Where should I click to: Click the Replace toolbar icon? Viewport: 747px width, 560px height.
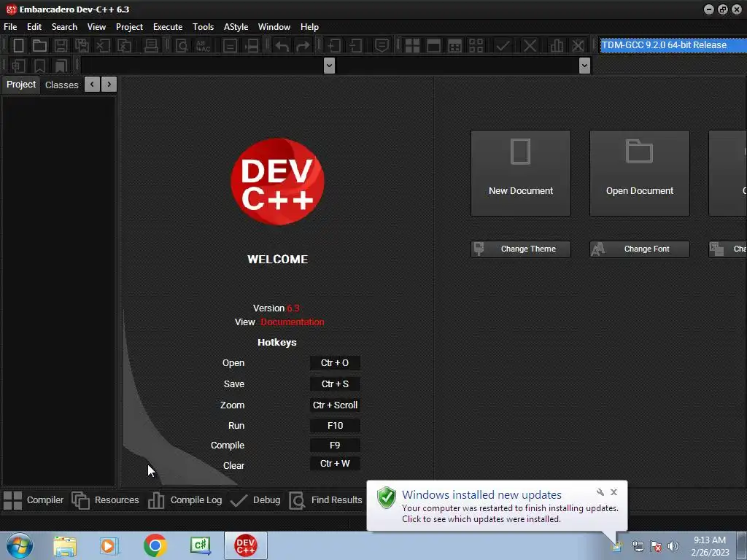point(203,46)
